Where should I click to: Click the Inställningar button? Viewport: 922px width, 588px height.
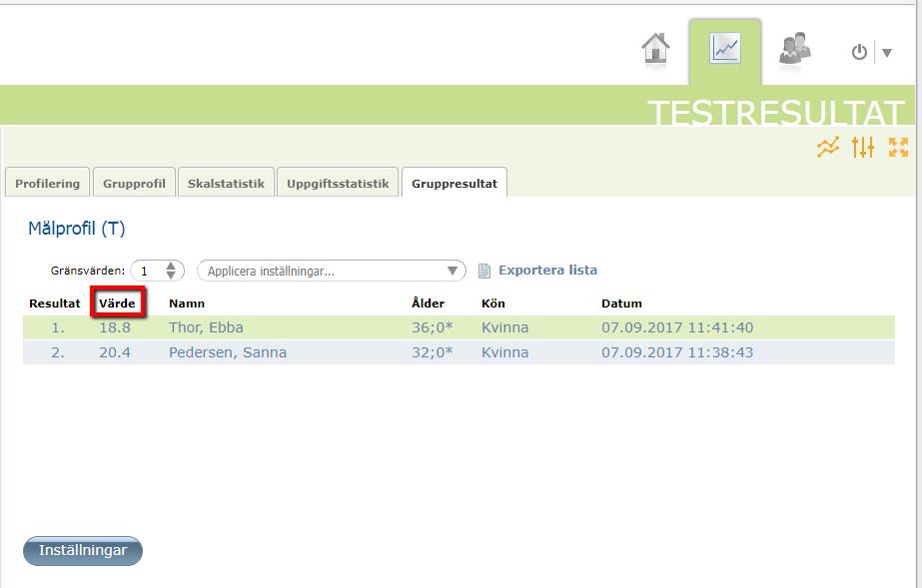83,550
